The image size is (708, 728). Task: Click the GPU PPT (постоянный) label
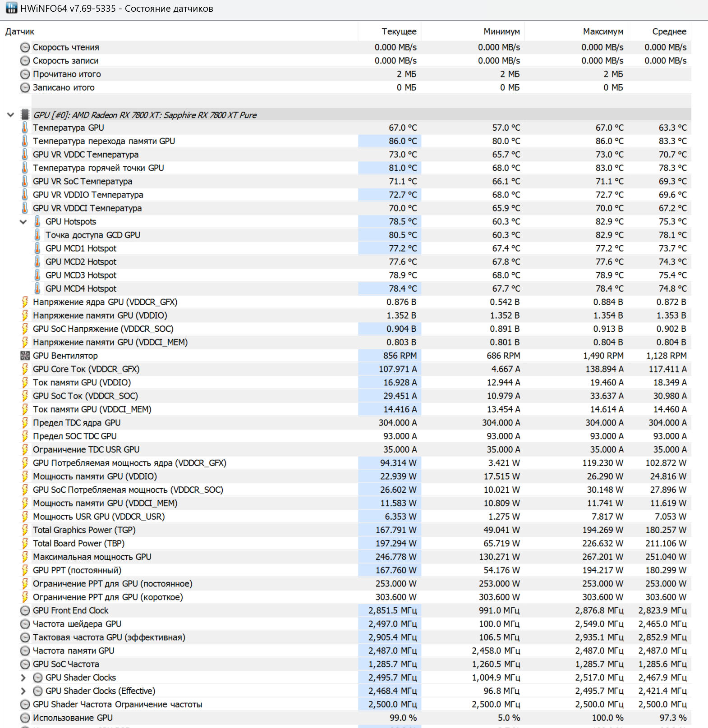click(77, 571)
